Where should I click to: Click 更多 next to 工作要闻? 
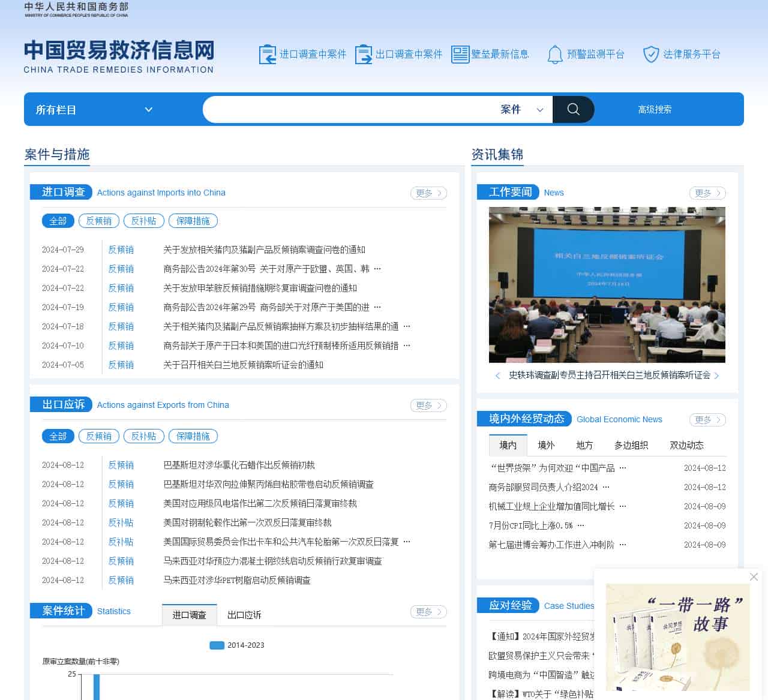[707, 193]
